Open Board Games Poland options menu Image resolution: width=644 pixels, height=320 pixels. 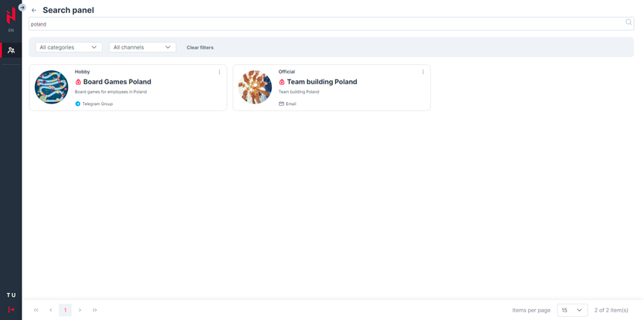219,72
